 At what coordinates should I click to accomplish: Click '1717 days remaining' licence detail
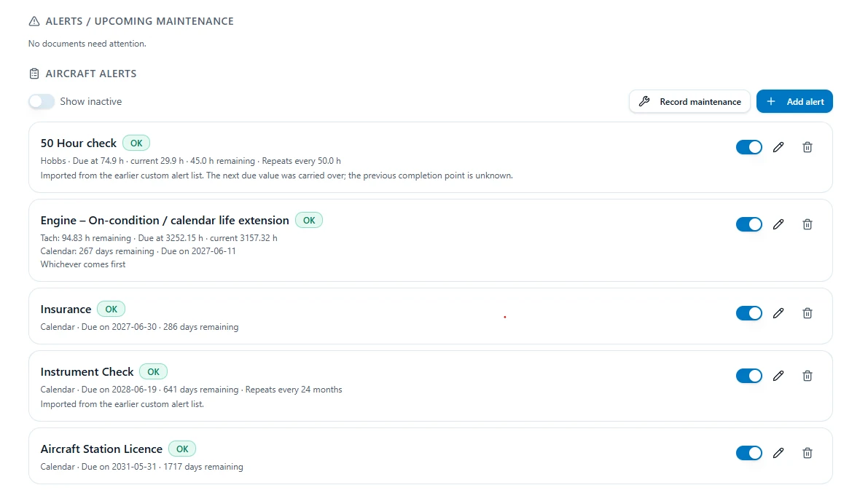click(141, 467)
